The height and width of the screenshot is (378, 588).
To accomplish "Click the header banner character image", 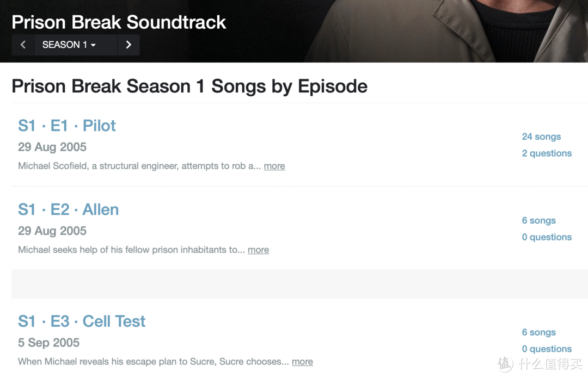I will click(490, 30).
